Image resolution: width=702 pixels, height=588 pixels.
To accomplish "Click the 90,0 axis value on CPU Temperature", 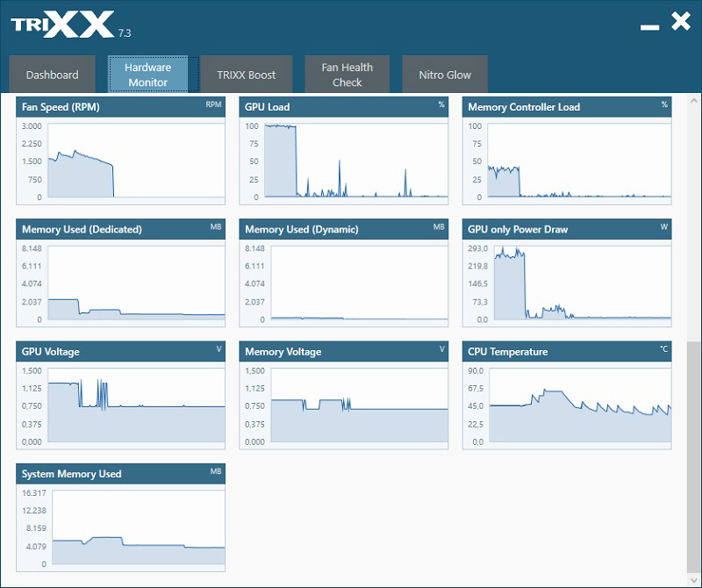I will click(x=476, y=370).
